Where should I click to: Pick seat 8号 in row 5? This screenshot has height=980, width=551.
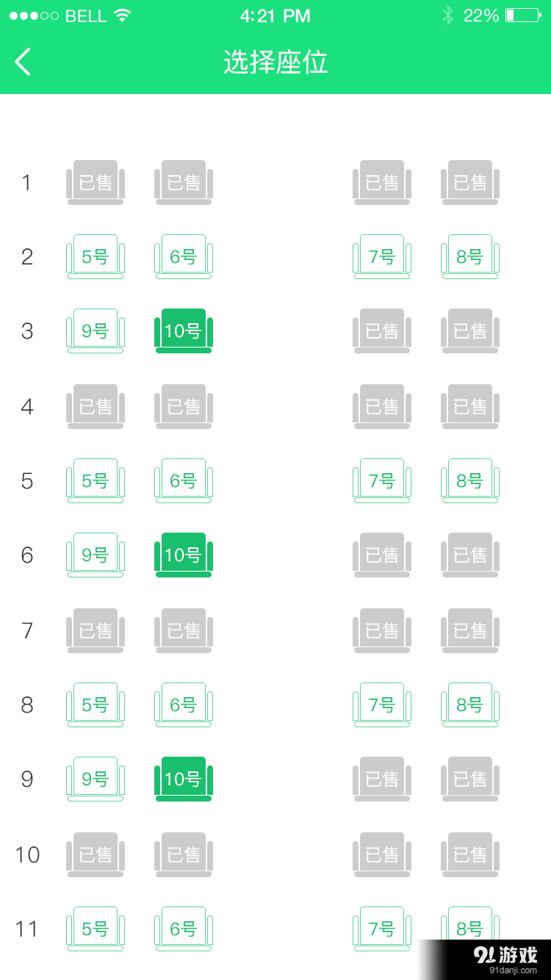470,480
